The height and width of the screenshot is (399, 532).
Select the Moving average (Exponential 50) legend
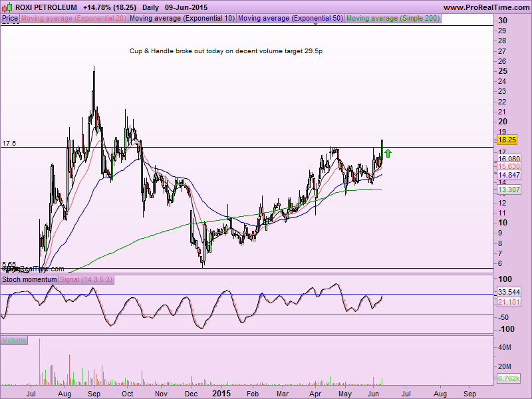click(291, 19)
